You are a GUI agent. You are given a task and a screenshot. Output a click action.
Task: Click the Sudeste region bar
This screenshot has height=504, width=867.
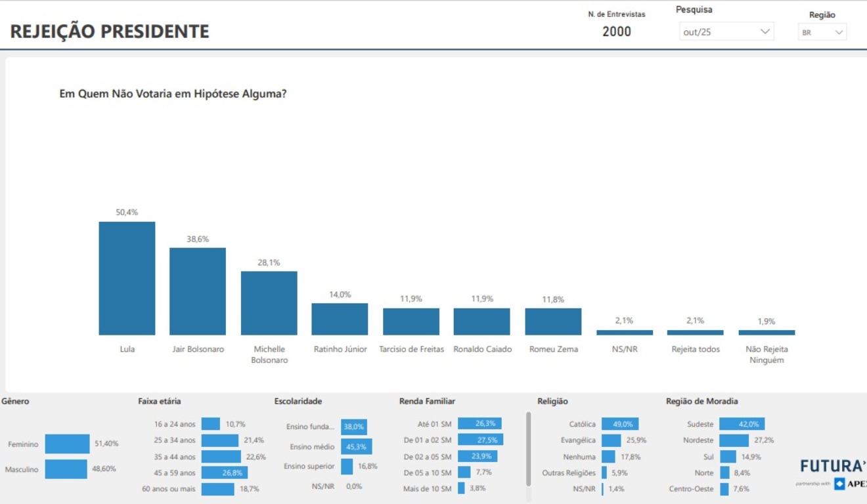pyautogui.click(x=742, y=424)
